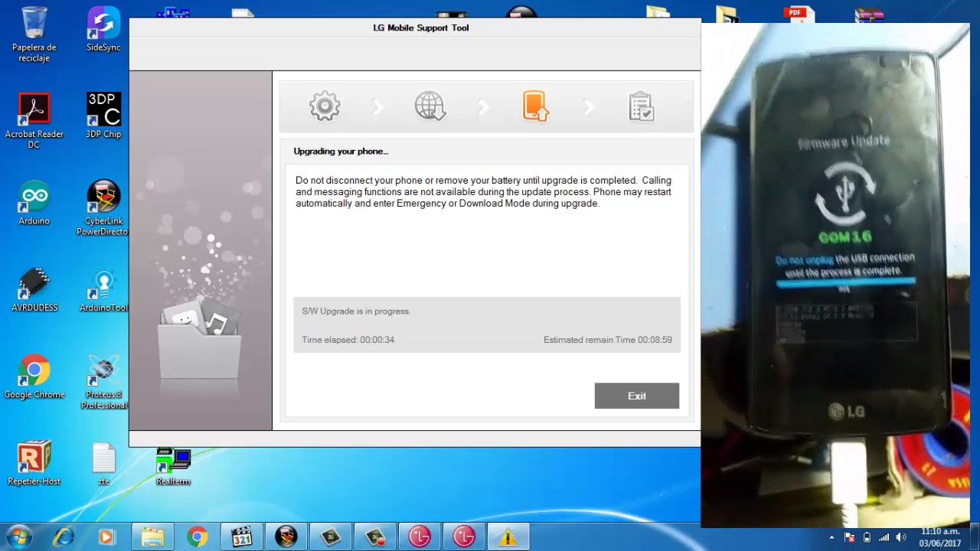Select the clipboard completion step icon
Image resolution: width=980 pixels, height=551 pixels.
tap(641, 106)
